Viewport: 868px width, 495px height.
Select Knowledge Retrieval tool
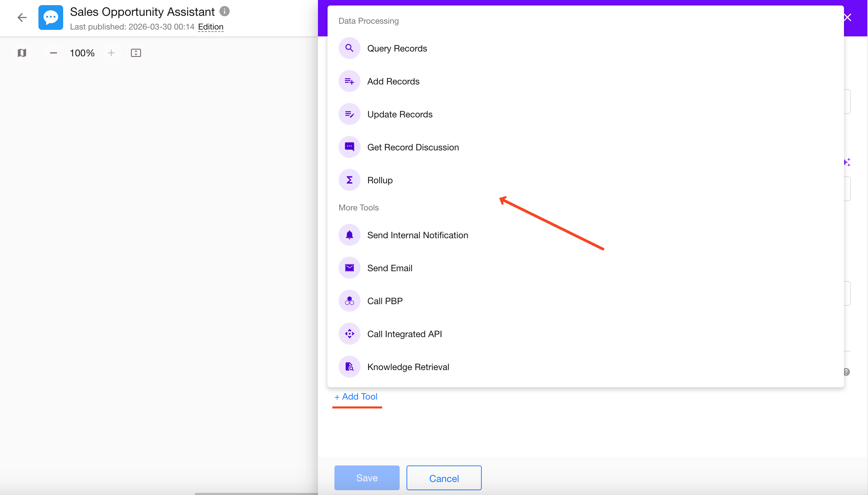(x=585, y=367)
